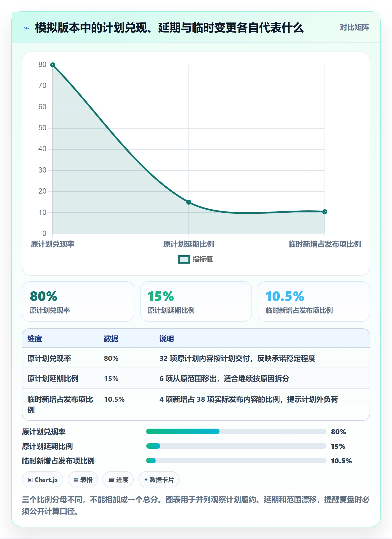Toggle the 指标值 legend swatch

click(x=184, y=259)
